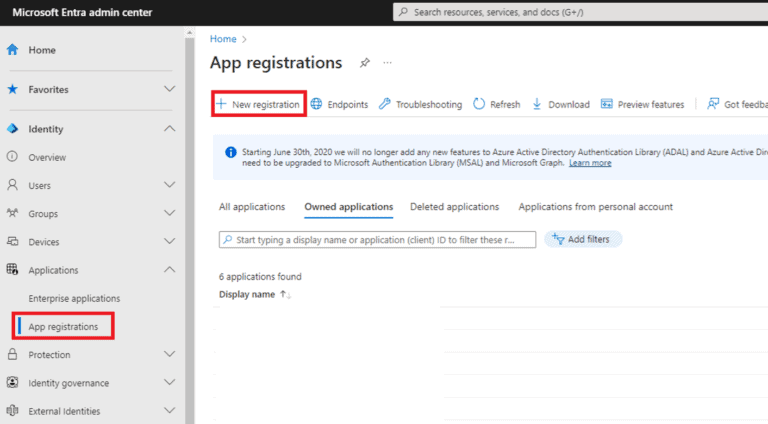Viewport: 768px width, 424px height.
Task: Click the Got feedback person icon
Action: pos(713,104)
